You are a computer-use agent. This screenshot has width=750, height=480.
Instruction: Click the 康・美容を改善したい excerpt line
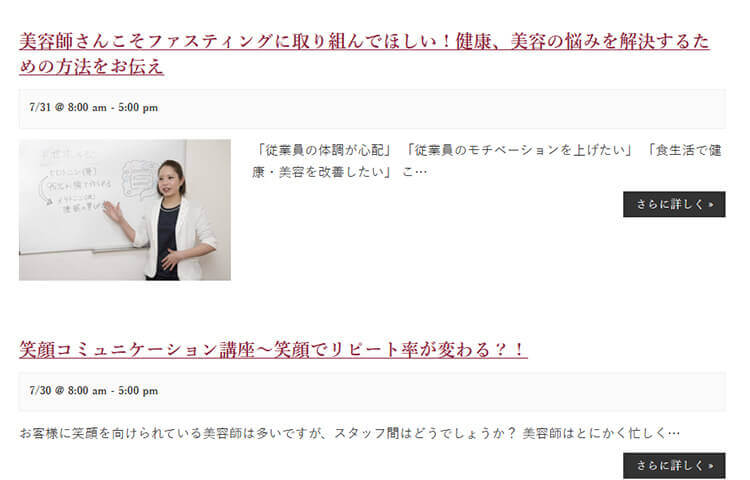click(321, 172)
